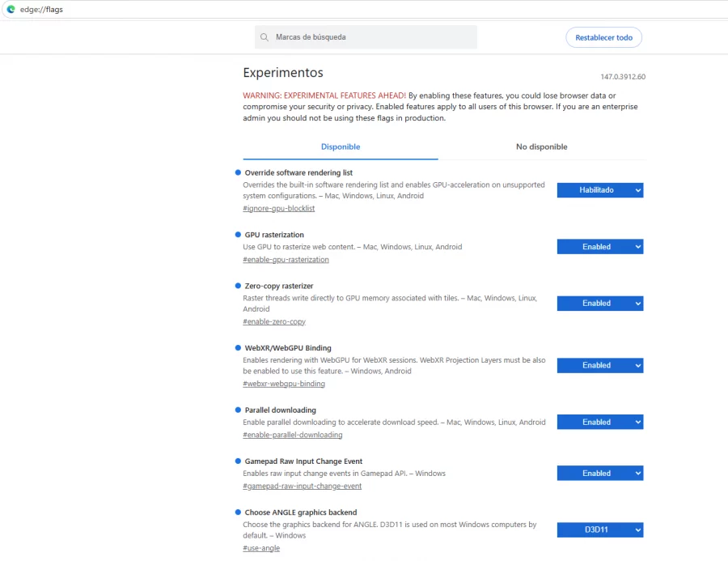Open the Parallel downloading dropdown
728x561 pixels.
(x=599, y=423)
